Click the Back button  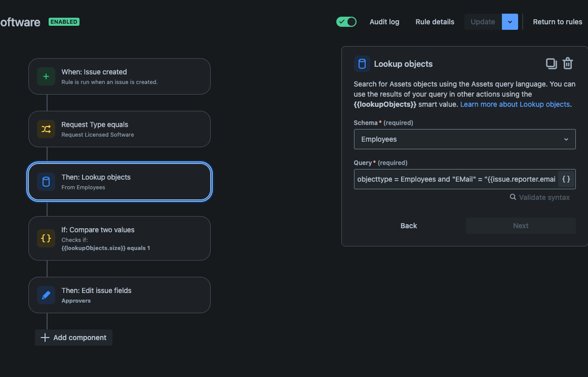coord(408,226)
